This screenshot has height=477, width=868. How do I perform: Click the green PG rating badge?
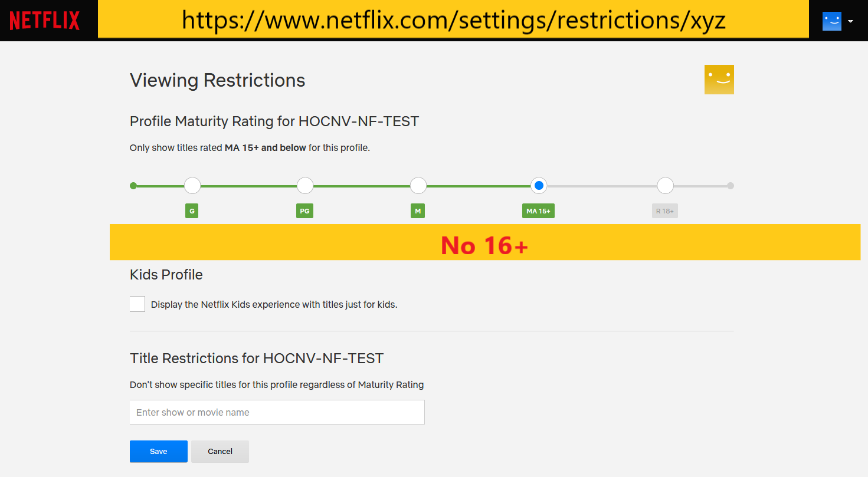click(304, 211)
